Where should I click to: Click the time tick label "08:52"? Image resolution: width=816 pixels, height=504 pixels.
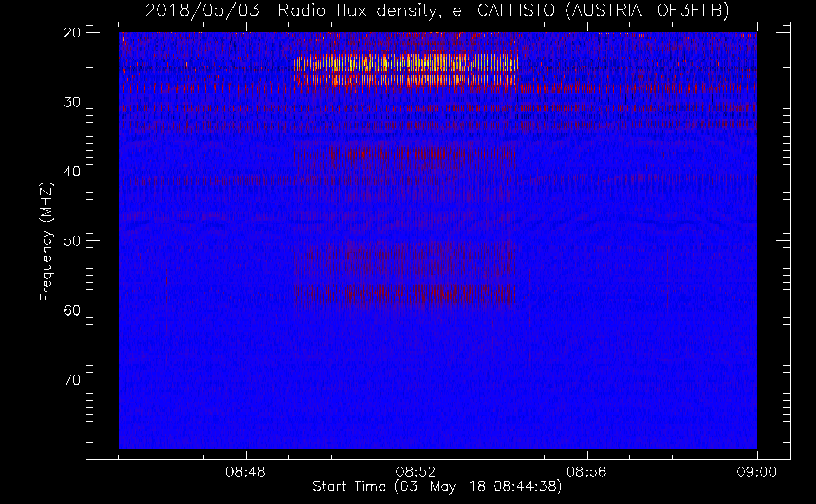coord(416,472)
